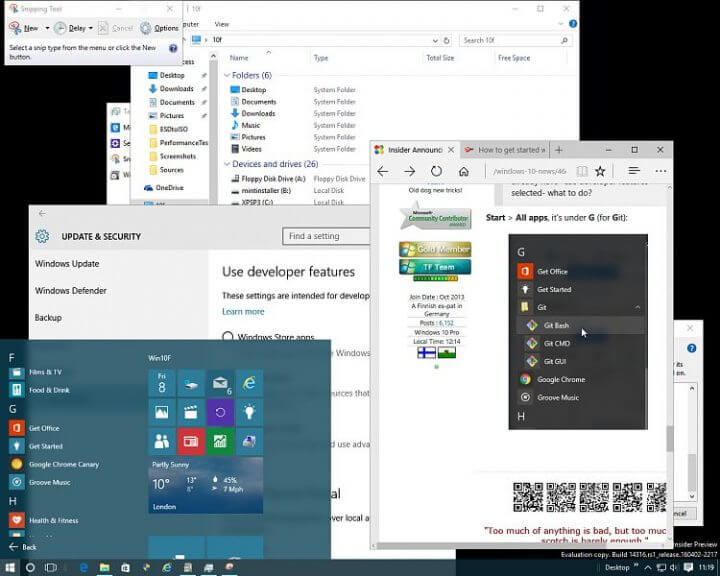Select the Windows Store apps radio button
The height and width of the screenshot is (576, 720).
pyautogui.click(x=227, y=337)
